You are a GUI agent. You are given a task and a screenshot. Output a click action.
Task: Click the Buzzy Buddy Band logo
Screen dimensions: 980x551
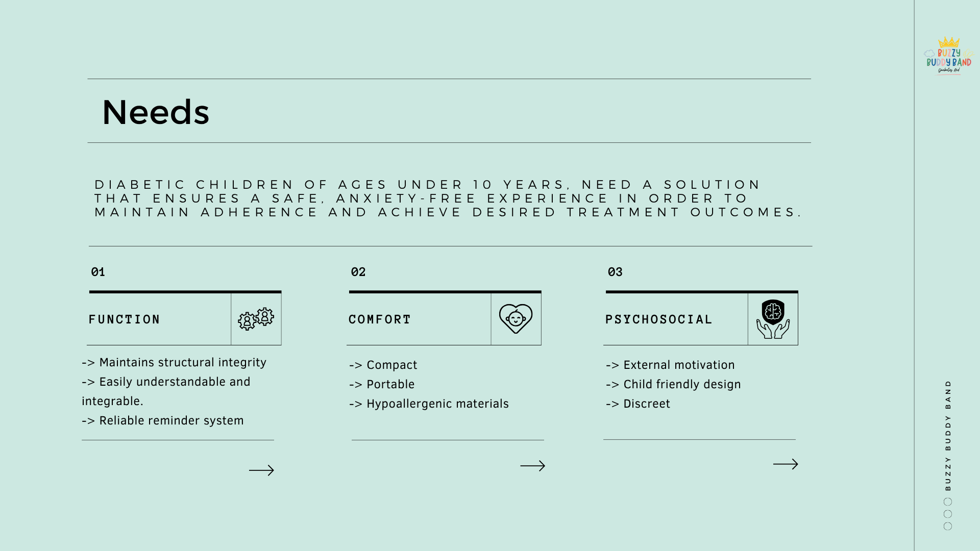tap(948, 57)
